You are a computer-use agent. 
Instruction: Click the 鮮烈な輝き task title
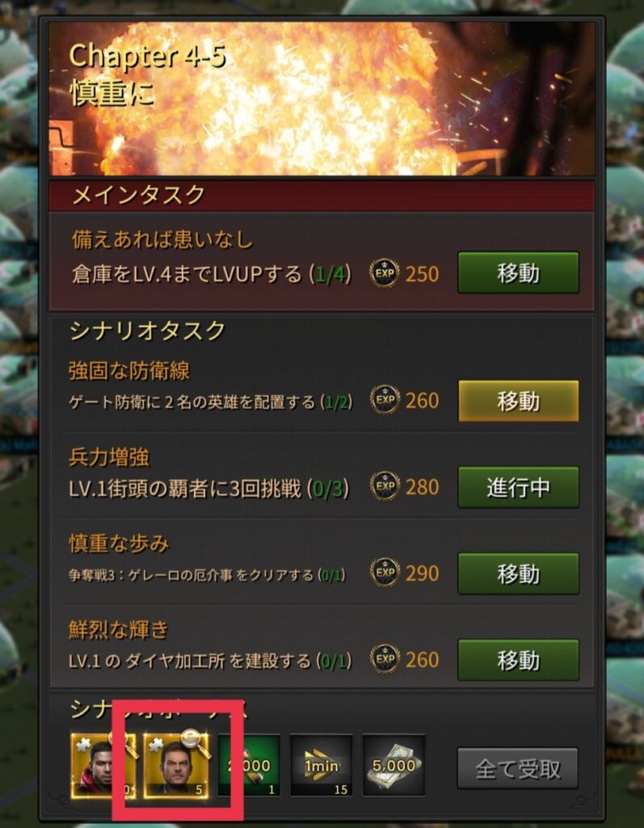point(119,629)
